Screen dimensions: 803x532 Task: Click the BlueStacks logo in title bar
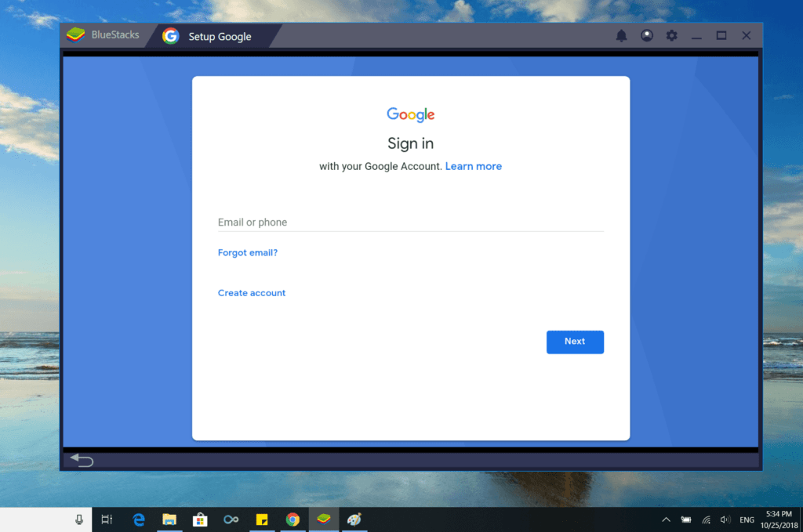76,35
